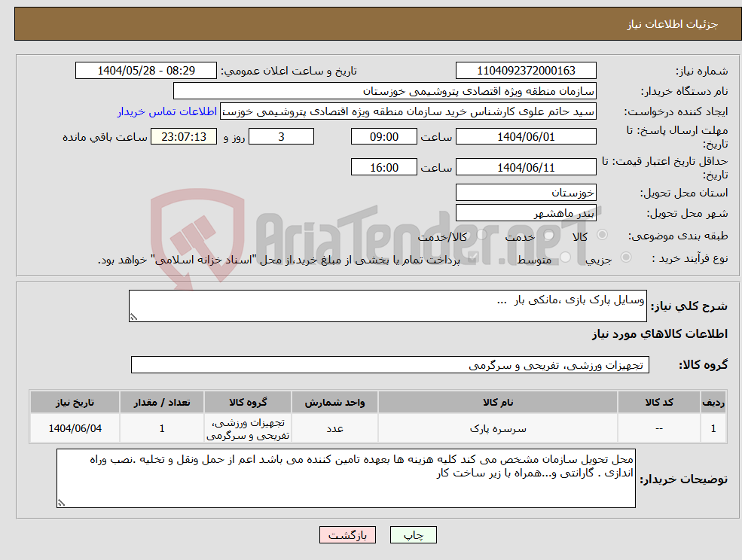The image size is (742, 560).
Task: Click the time field showing 09:00
Action: [383, 136]
